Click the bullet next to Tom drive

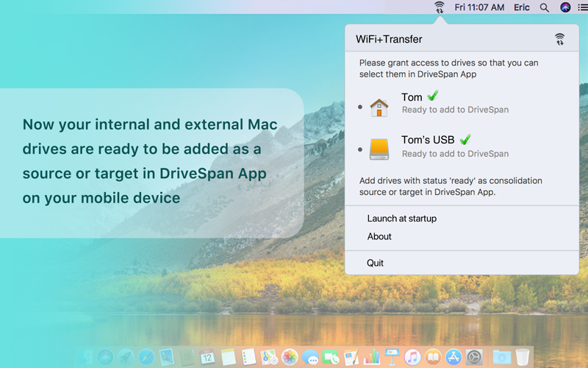pos(360,107)
